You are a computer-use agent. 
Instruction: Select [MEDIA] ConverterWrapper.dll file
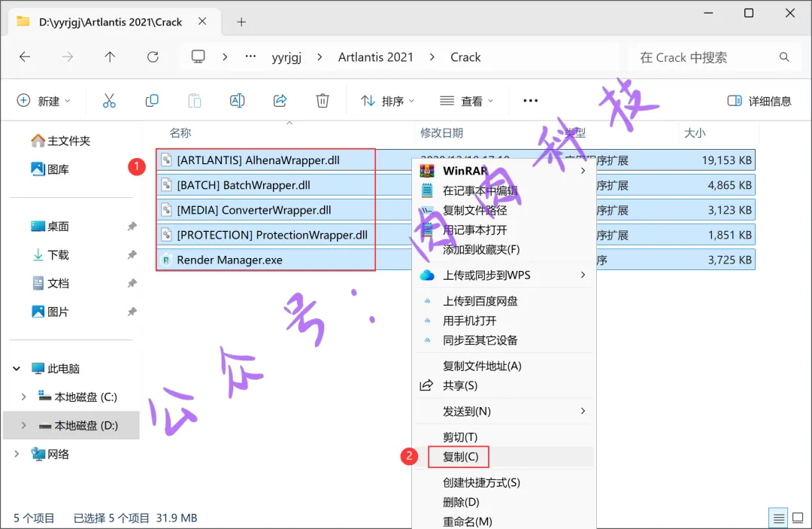pyautogui.click(x=254, y=210)
